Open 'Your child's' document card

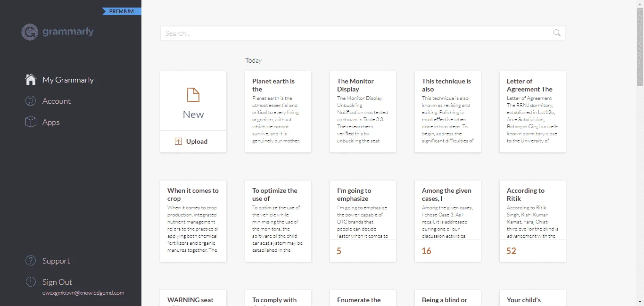[533, 298]
